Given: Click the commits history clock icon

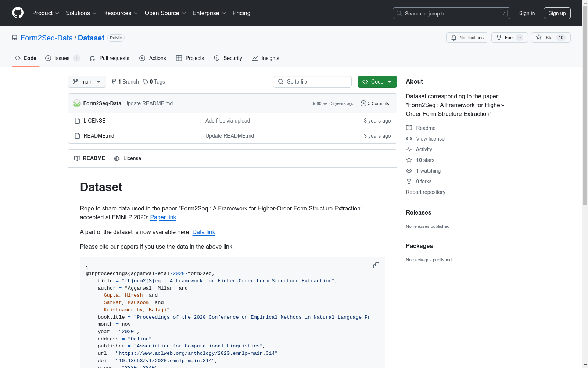Looking at the screenshot, I should (363, 103).
